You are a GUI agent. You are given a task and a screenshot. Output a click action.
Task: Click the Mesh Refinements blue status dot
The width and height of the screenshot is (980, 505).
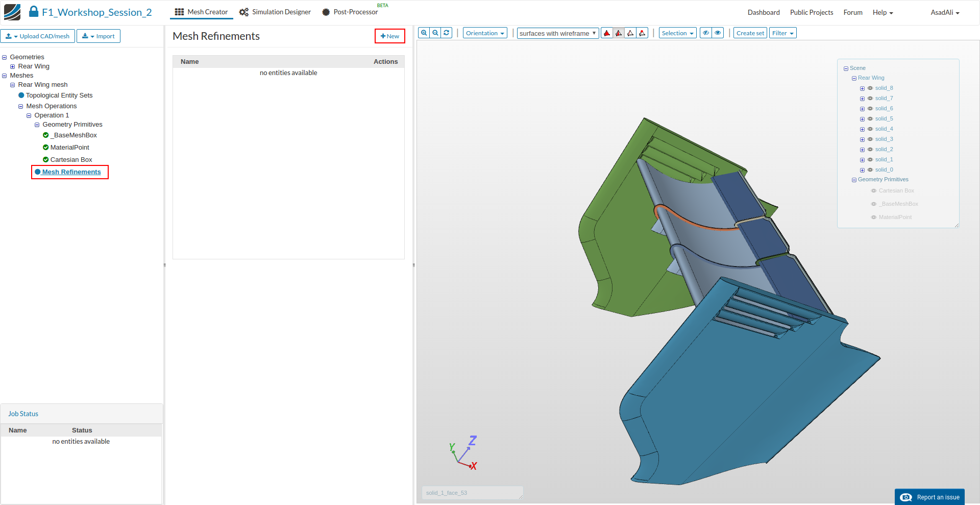point(38,172)
